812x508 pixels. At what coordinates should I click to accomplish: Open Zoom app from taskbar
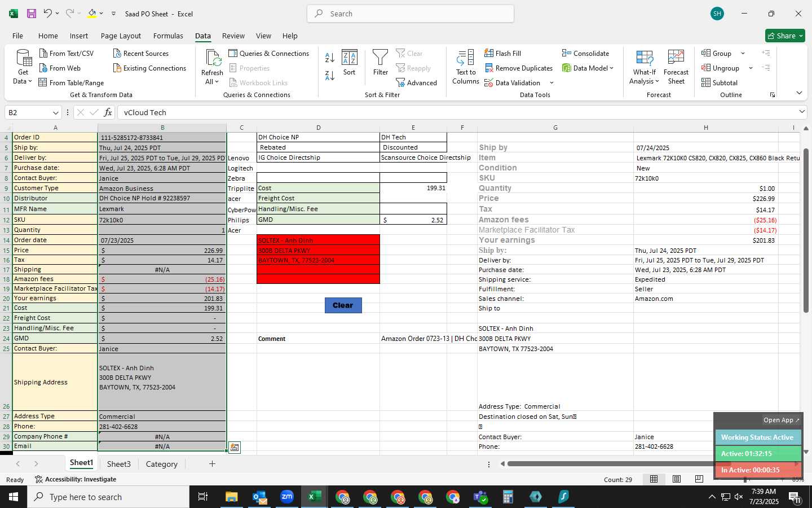coord(287,497)
